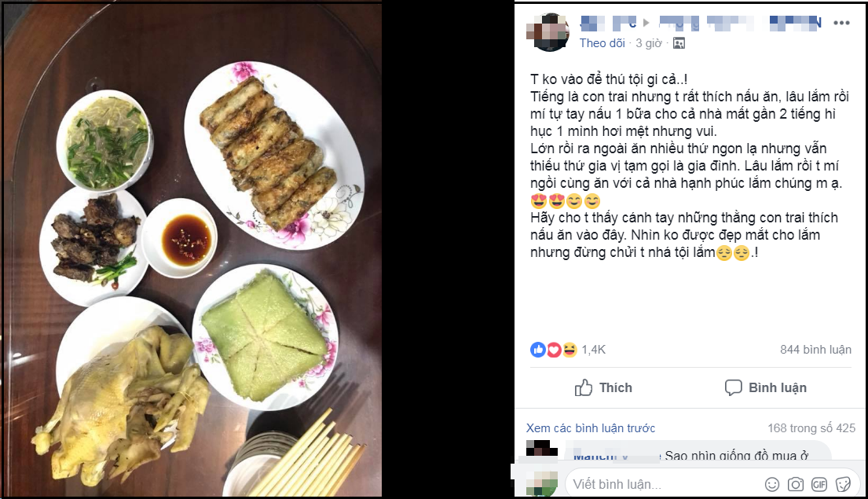Click the food photo on the left
This screenshot has height=499, width=868.
pyautogui.click(x=192, y=249)
